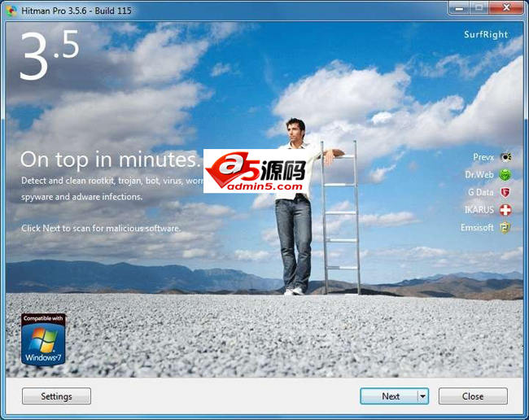This screenshot has width=529, height=420.
Task: Click Next to start the scan
Action: coord(389,396)
